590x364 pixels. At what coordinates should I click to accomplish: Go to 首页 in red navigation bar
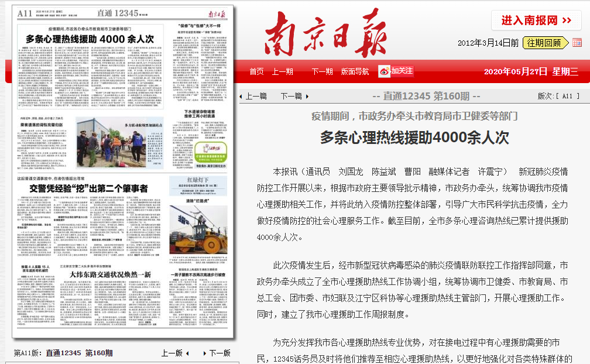(x=256, y=71)
